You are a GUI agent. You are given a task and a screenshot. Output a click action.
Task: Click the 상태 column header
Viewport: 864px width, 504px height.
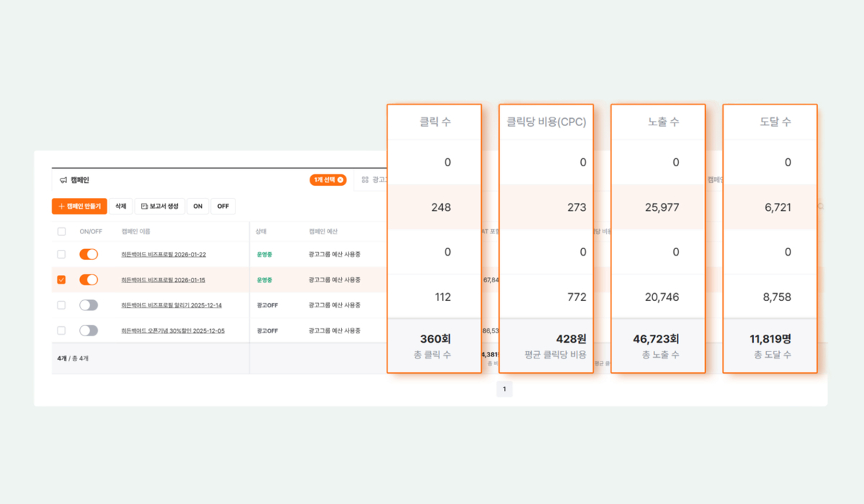click(261, 231)
